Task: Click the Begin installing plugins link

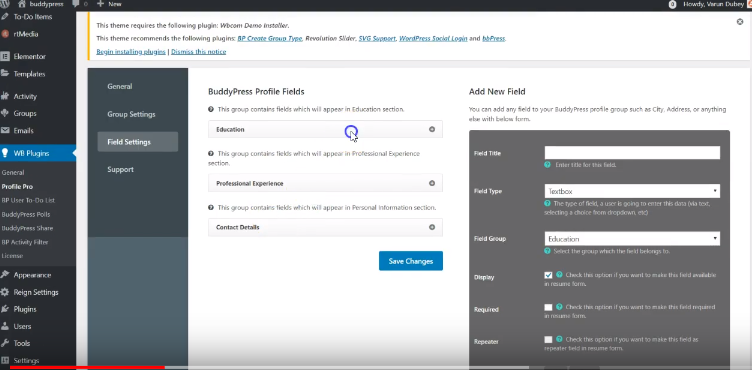Action: 131,52
